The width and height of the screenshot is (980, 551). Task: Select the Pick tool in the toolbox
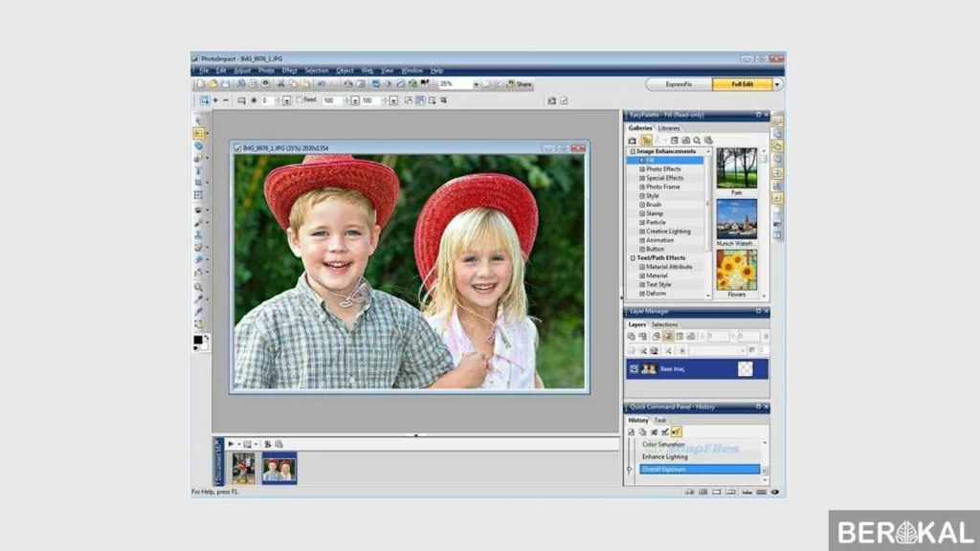pos(199,121)
